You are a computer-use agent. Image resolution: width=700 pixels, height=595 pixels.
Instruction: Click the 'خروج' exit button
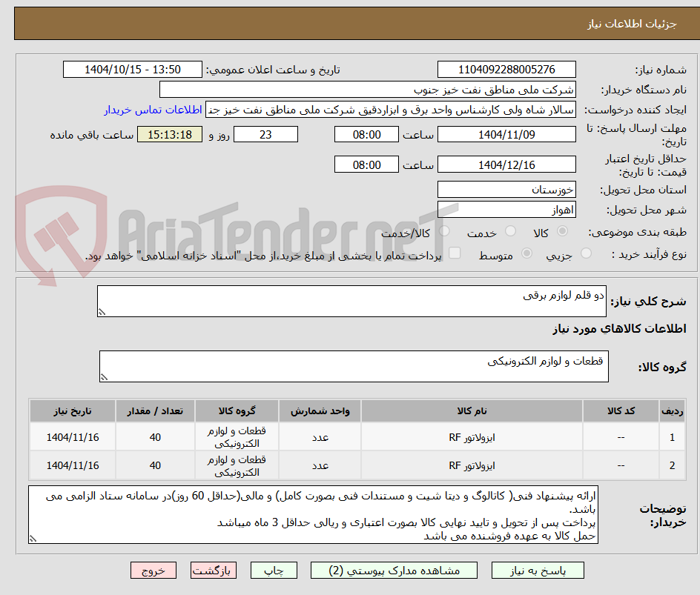coord(153,571)
